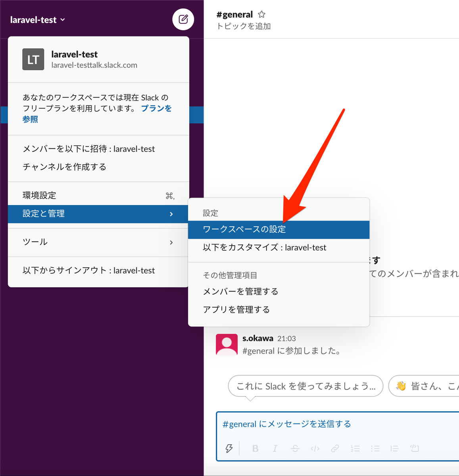
Task: Apply bold formatting in the composer
Action: [x=255, y=448]
